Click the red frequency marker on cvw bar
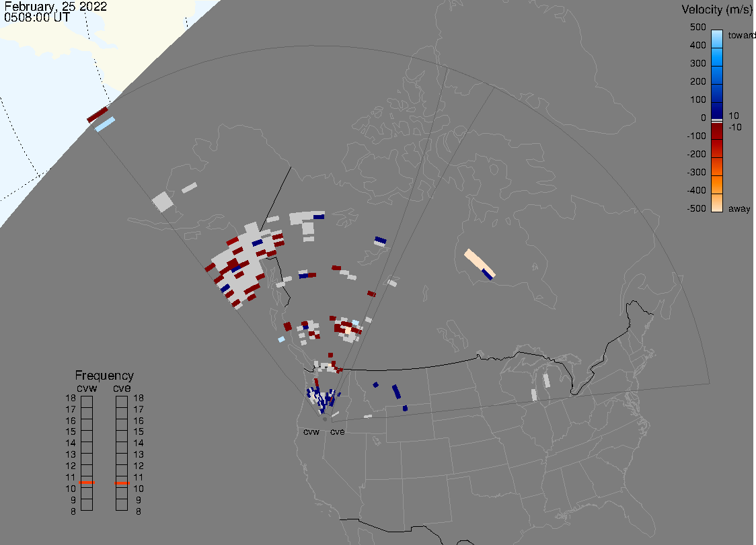The image size is (756, 545). coord(87,483)
